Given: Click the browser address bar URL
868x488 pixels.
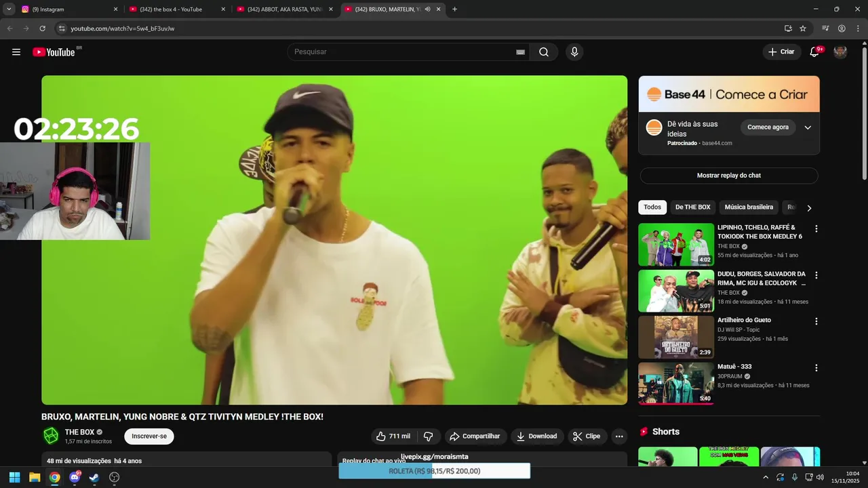Looking at the screenshot, I should pos(123,28).
